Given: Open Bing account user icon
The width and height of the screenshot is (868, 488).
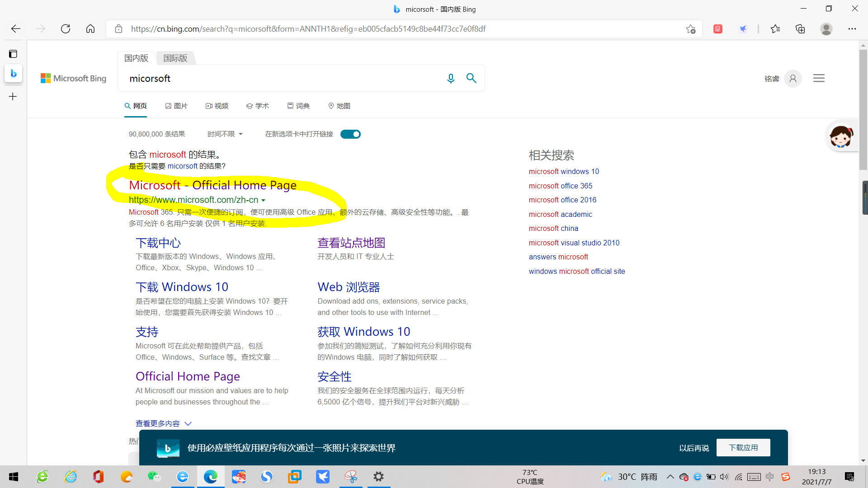Looking at the screenshot, I should click(x=793, y=78).
